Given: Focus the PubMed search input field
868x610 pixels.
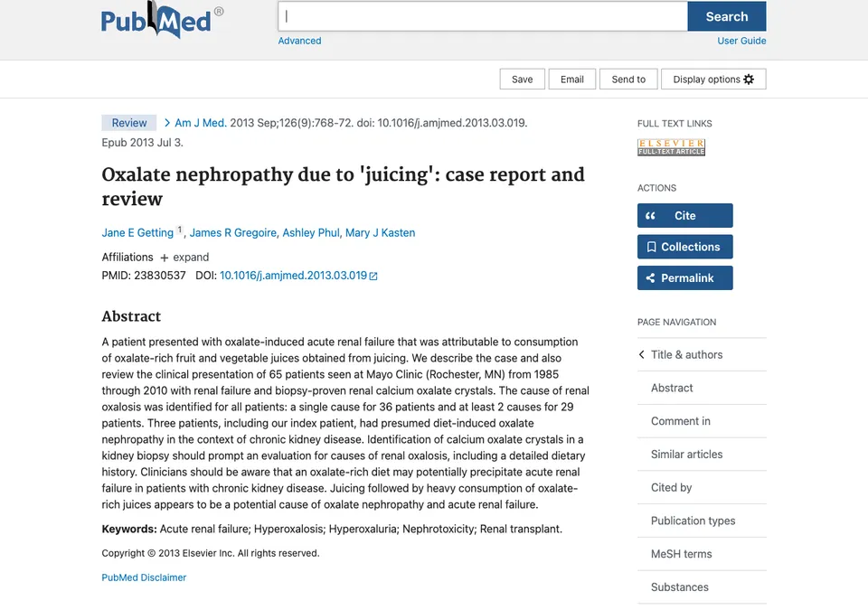Looking at the screenshot, I should pos(483,16).
